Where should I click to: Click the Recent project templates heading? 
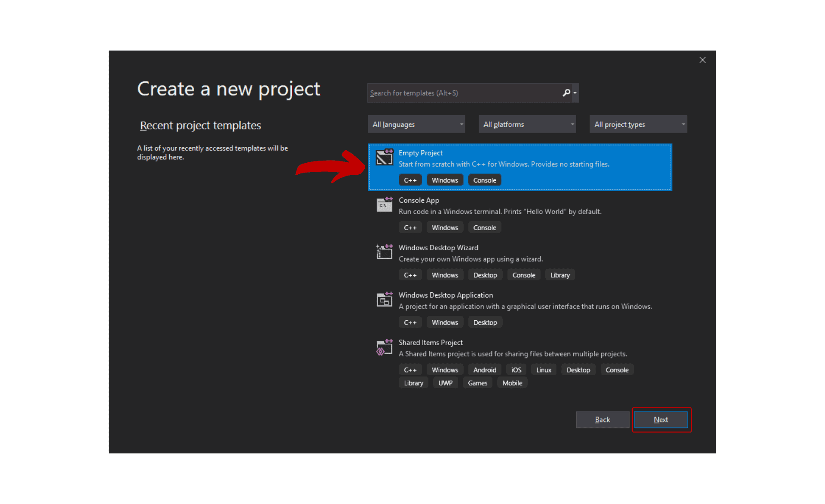click(200, 125)
